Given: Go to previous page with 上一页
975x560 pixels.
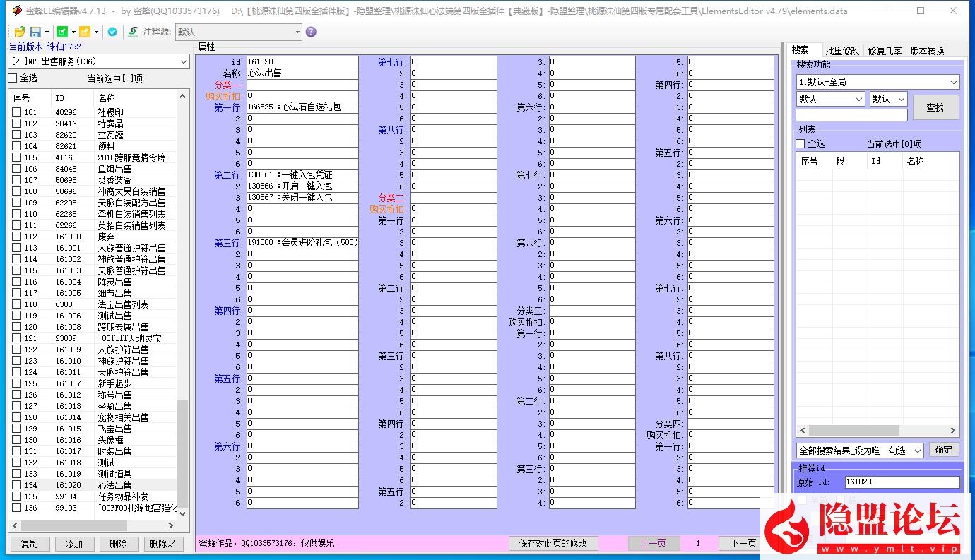Looking at the screenshot, I should [x=654, y=543].
